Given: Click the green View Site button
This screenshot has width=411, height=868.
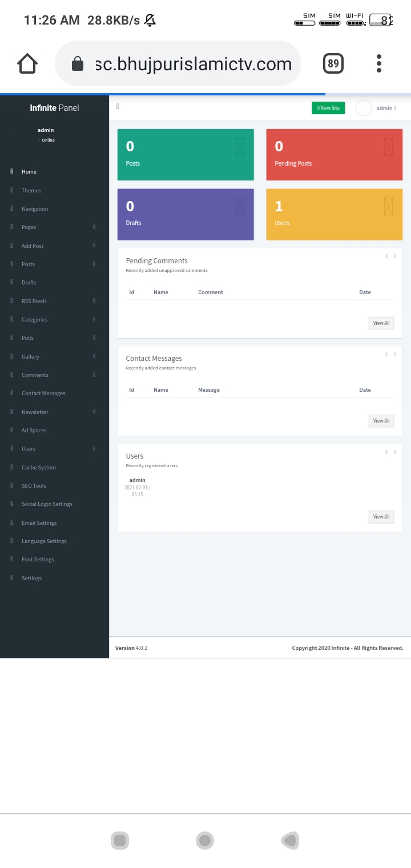Looking at the screenshot, I should pyautogui.click(x=328, y=108).
